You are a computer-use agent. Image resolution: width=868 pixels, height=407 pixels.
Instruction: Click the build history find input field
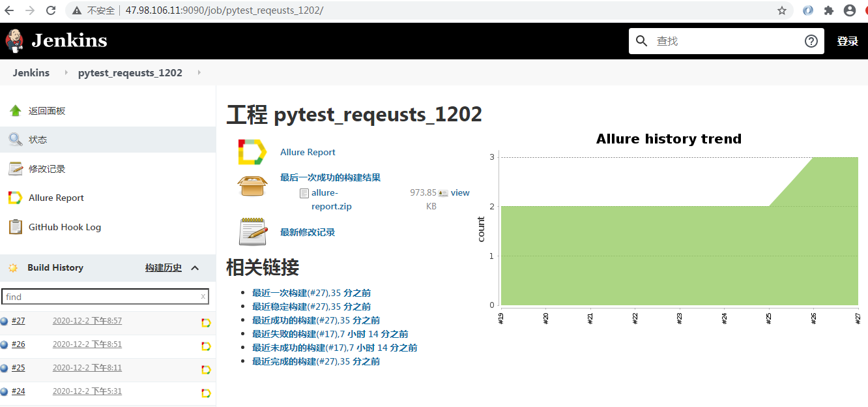click(x=105, y=297)
